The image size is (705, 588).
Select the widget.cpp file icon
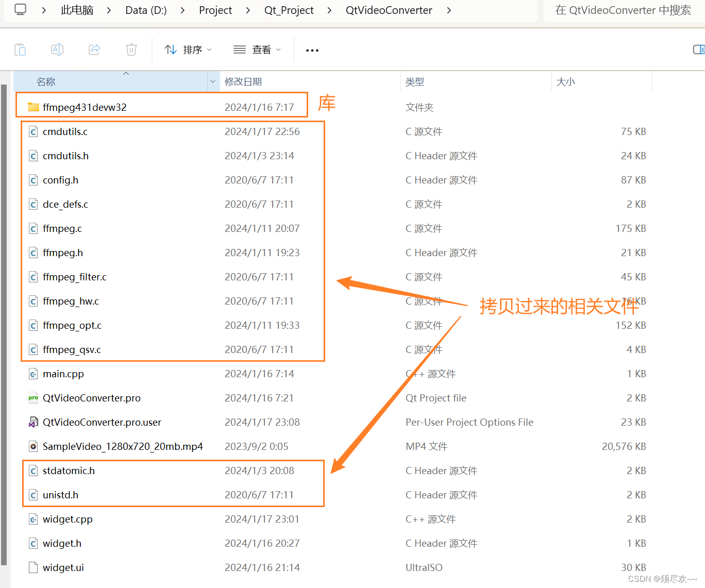pos(33,519)
